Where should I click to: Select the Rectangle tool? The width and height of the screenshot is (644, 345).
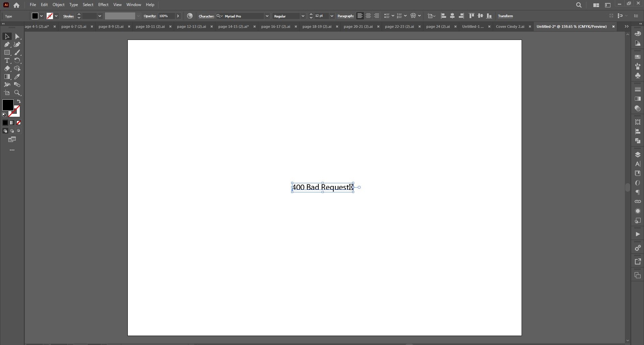pyautogui.click(x=7, y=52)
